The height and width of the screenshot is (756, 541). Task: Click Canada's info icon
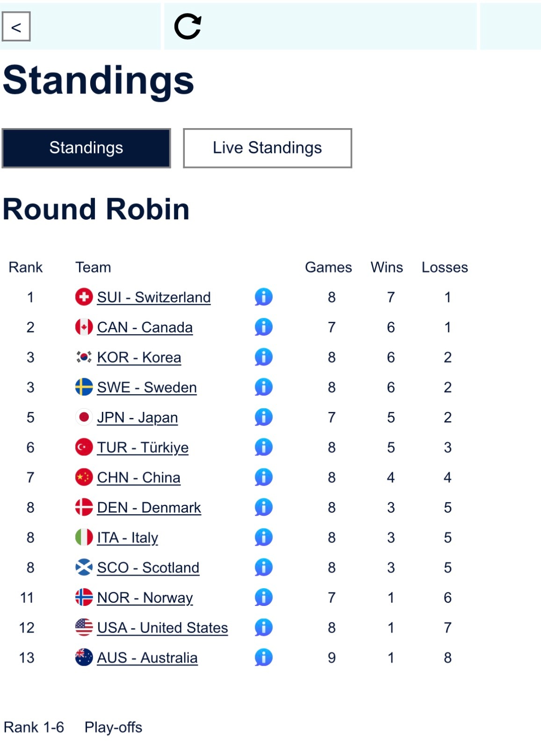(263, 327)
